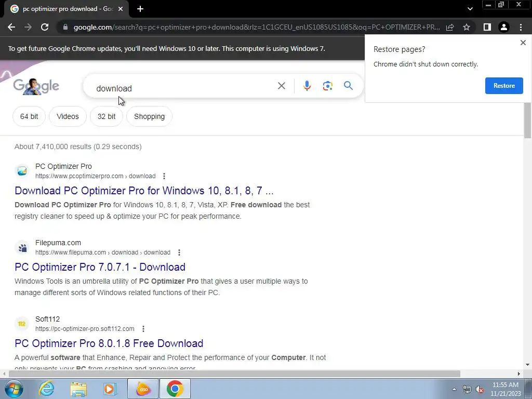Launch Internet Explorer from taskbar
This screenshot has height=399, width=532.
coord(46,389)
